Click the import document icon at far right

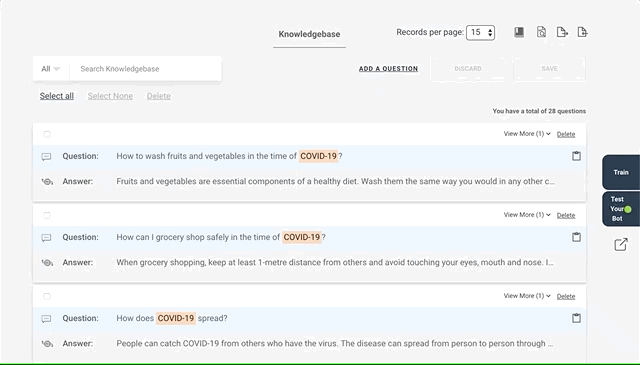point(582,32)
